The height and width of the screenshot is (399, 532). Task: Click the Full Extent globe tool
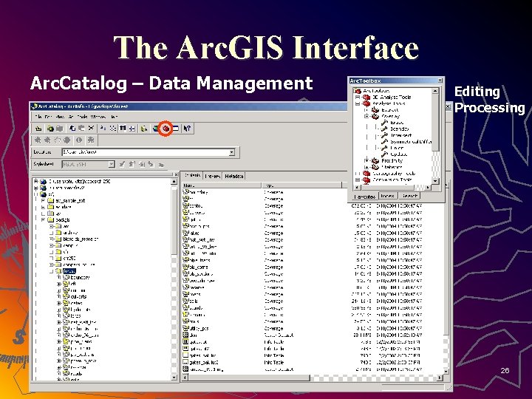tap(67, 140)
